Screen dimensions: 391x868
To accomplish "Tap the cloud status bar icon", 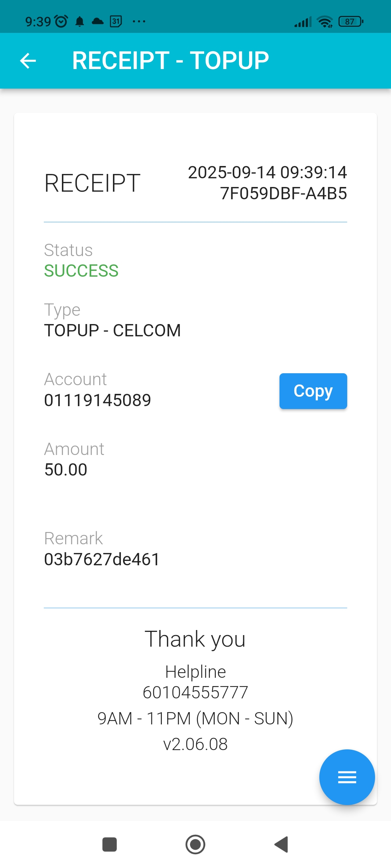I will coord(97,21).
